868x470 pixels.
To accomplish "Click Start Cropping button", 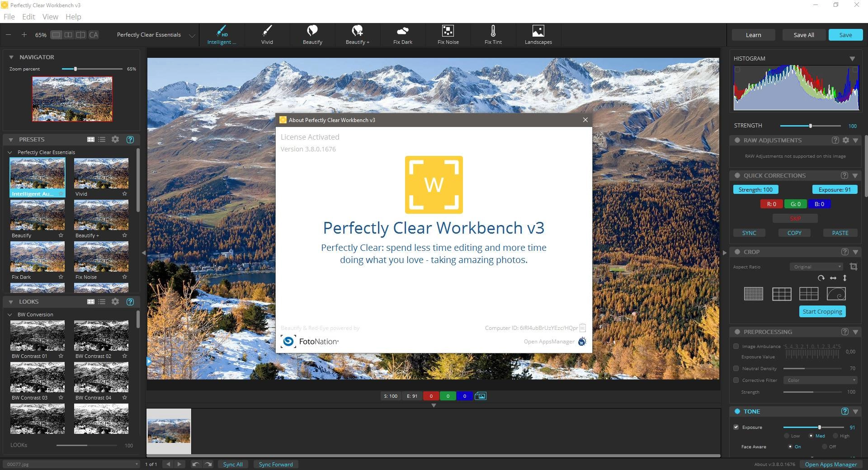I will tap(822, 311).
